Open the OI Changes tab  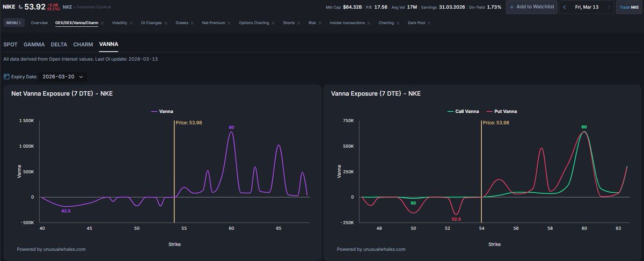151,23
